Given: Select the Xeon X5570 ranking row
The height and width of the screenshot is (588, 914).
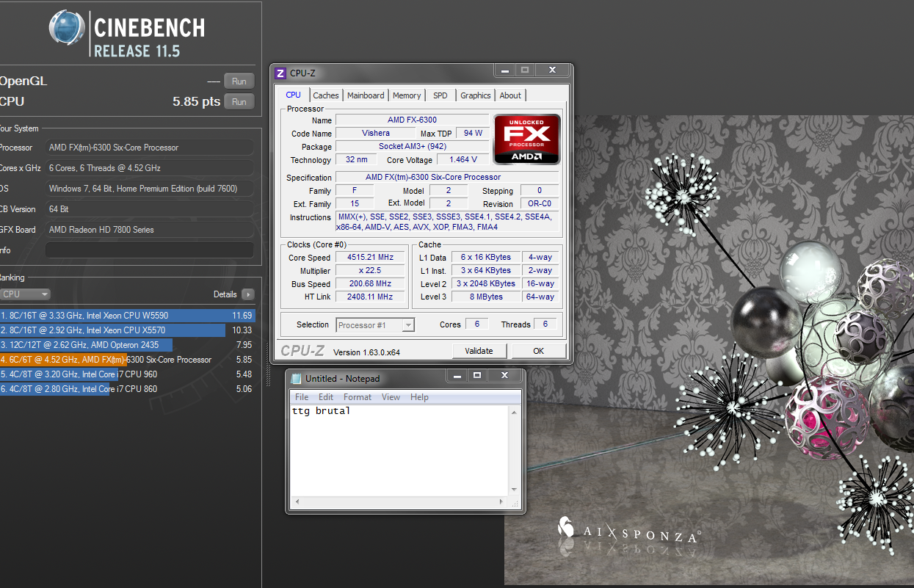Looking at the screenshot, I should tap(127, 330).
